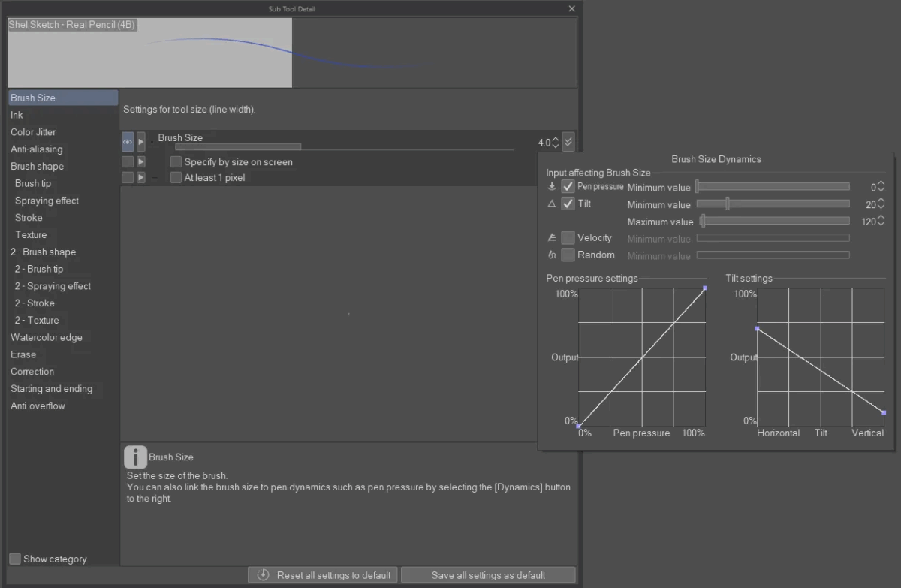
Task: Click the reset icon on Reset all settings button
Action: [x=263, y=575]
